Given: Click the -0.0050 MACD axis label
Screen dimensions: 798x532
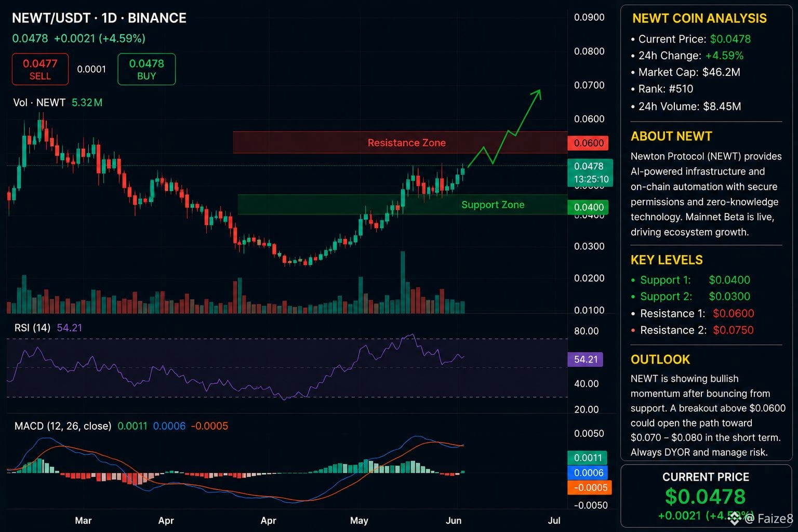Looking at the screenshot, I should [x=591, y=505].
